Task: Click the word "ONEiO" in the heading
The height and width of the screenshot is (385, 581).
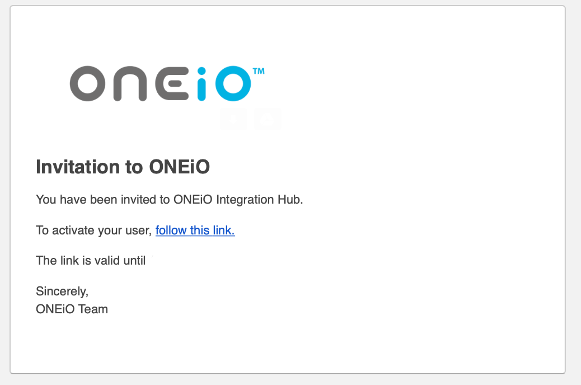Action: pyautogui.click(x=179, y=167)
